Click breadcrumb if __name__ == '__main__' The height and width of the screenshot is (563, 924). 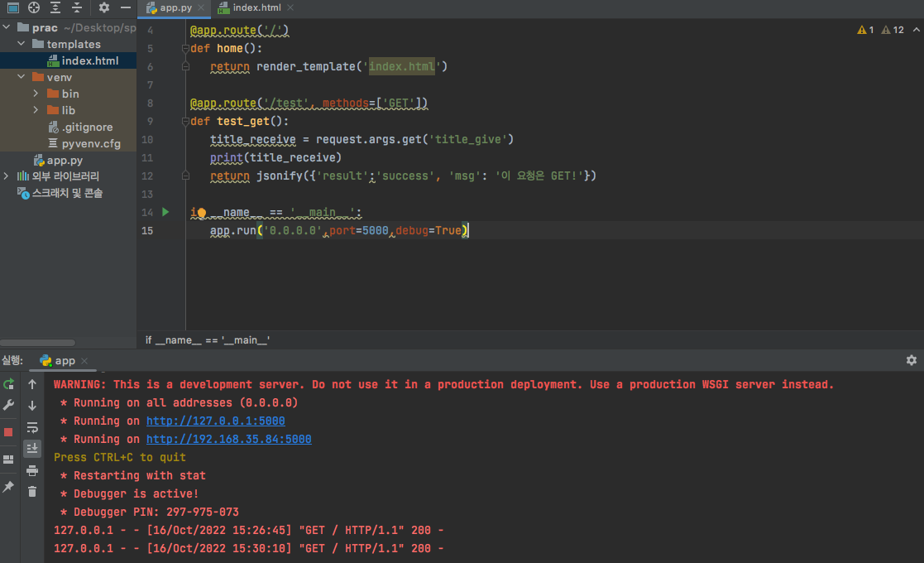click(x=208, y=340)
